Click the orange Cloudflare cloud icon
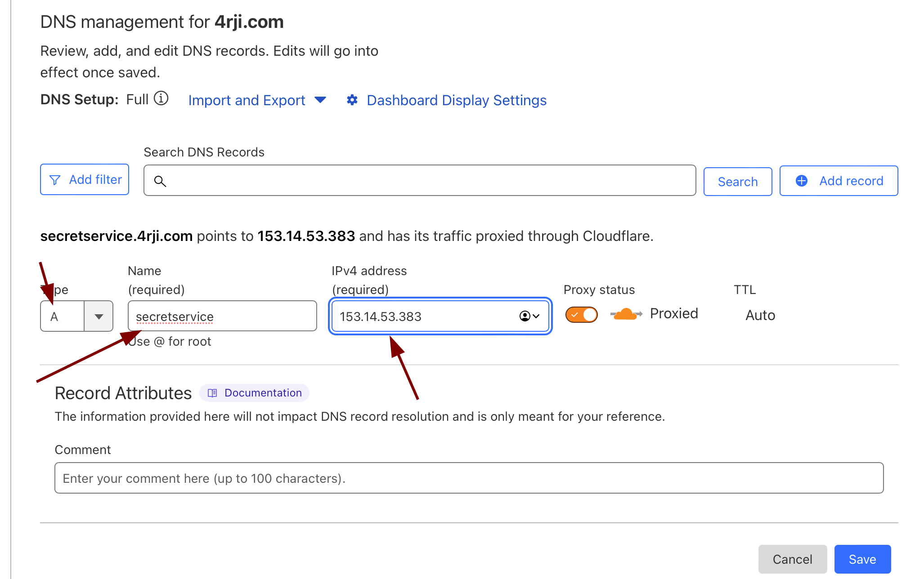The image size is (924, 579). click(626, 314)
